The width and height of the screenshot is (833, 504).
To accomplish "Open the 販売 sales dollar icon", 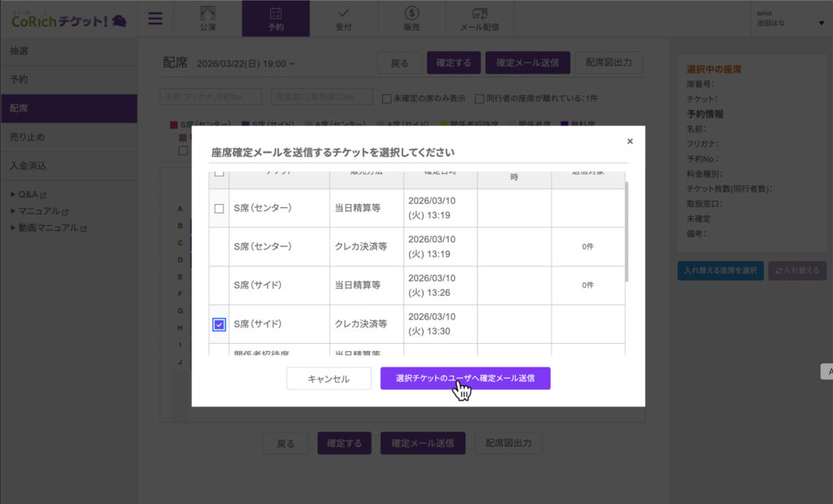I will click(x=412, y=19).
